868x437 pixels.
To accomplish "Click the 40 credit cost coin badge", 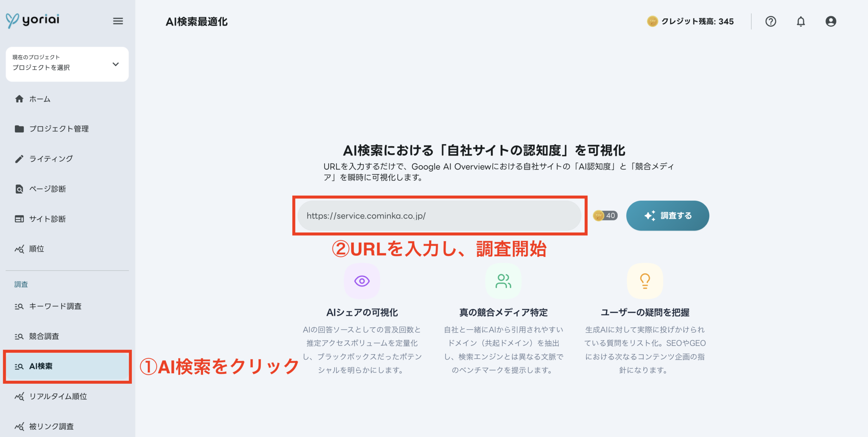I will tap(605, 216).
